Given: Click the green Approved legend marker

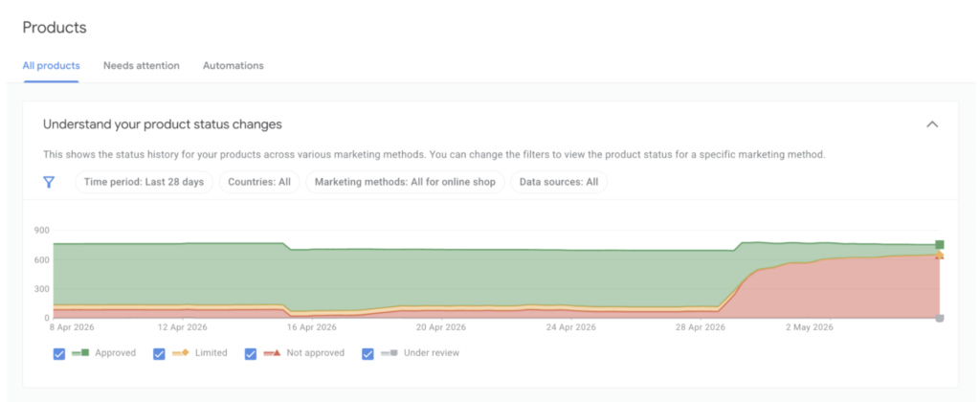Looking at the screenshot, I should pos(80,353).
